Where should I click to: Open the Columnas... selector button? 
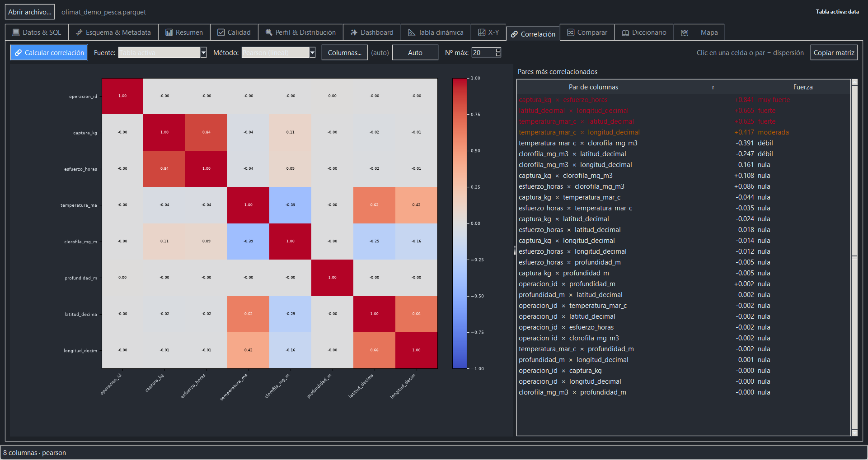[x=345, y=53]
